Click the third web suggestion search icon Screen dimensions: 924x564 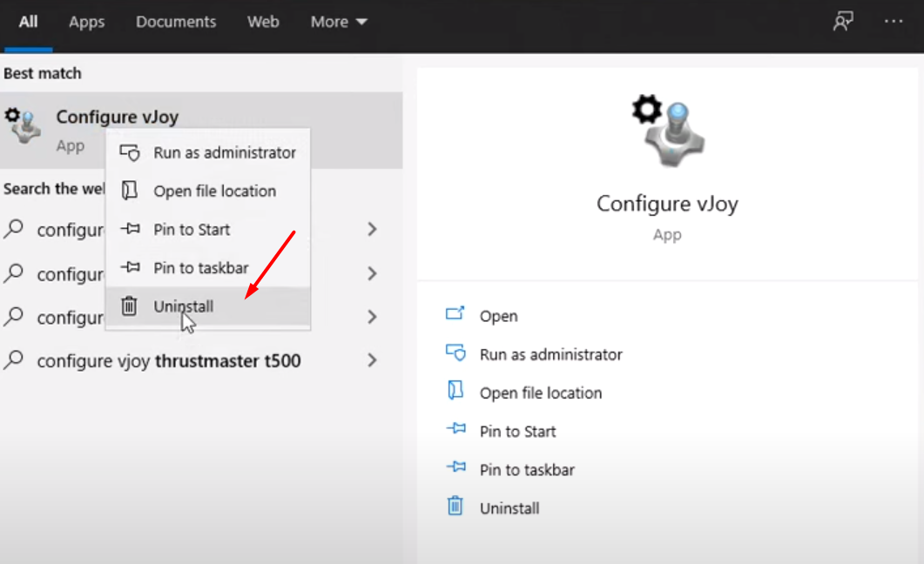(x=14, y=317)
